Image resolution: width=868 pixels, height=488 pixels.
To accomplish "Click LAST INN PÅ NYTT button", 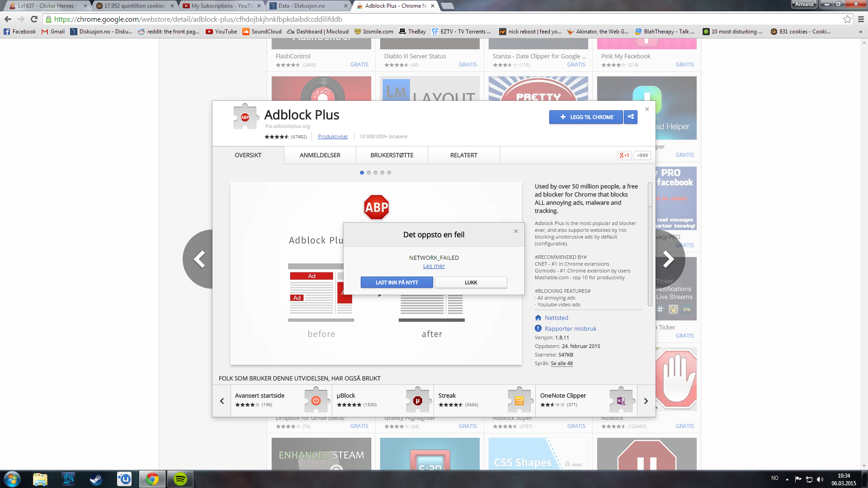I will [x=397, y=282].
